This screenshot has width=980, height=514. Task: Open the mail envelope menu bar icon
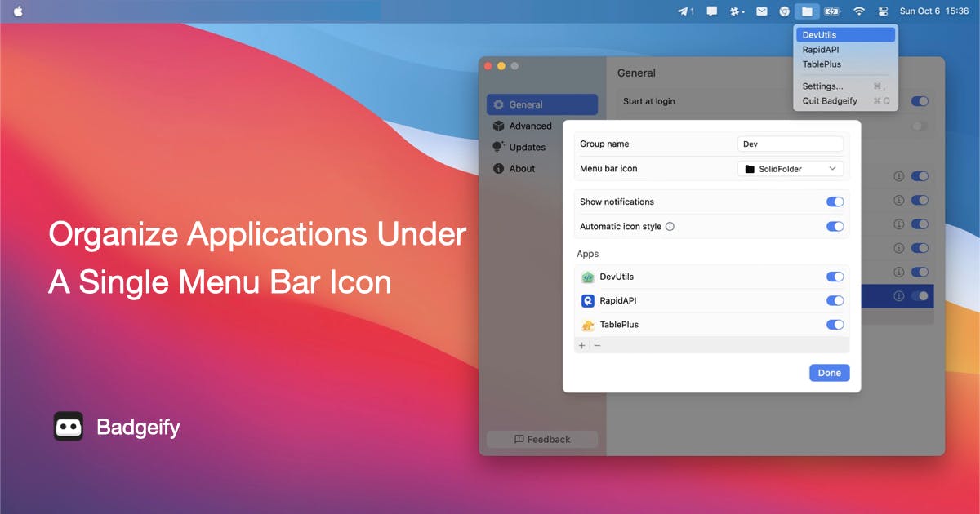tap(761, 11)
